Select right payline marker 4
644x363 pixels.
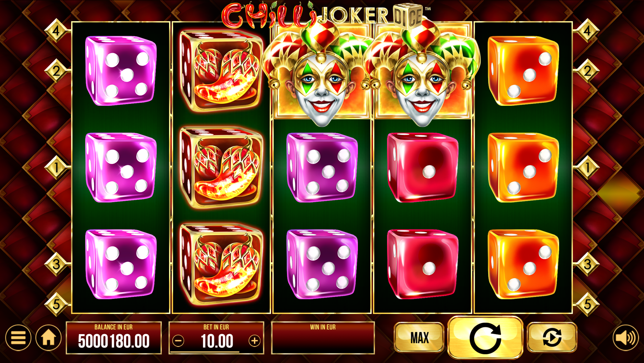(x=587, y=31)
